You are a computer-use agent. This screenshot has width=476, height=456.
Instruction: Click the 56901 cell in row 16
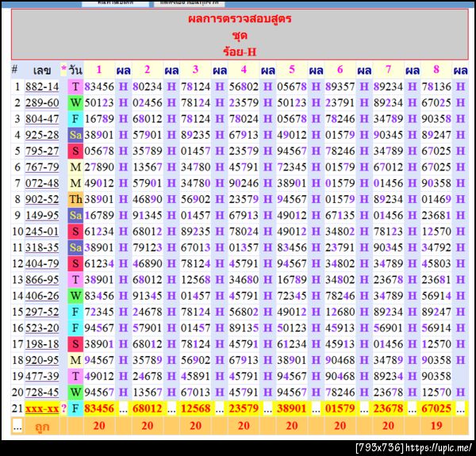click(388, 328)
